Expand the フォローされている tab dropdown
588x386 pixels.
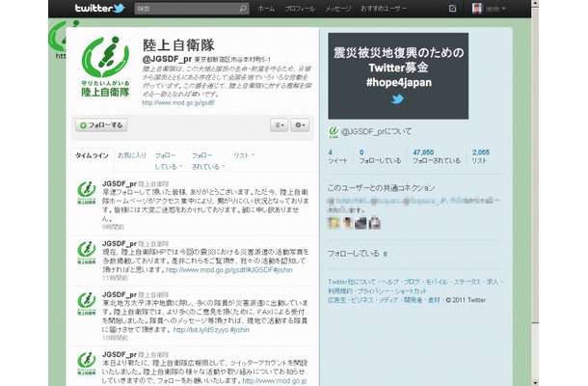click(208, 161)
